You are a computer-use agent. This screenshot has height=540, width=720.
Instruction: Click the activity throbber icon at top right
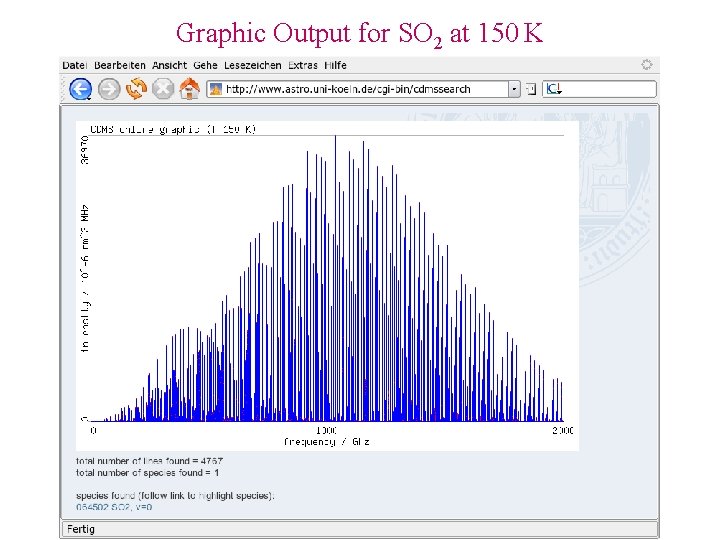coord(647,65)
